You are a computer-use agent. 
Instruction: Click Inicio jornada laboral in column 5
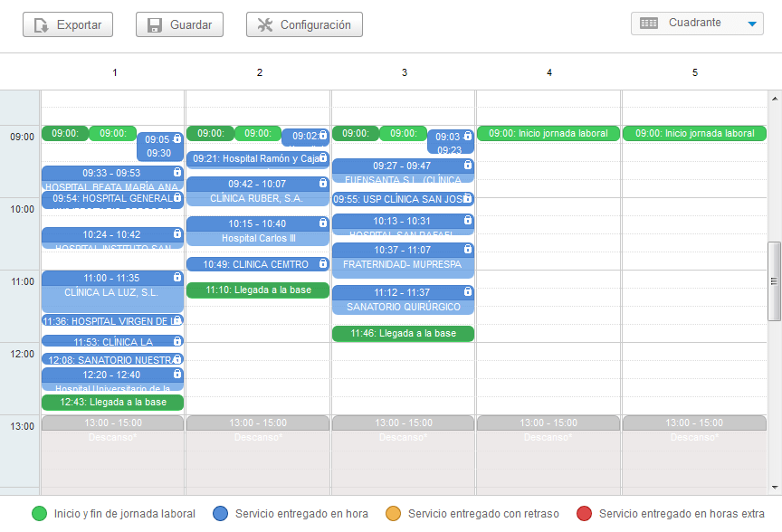click(x=694, y=134)
